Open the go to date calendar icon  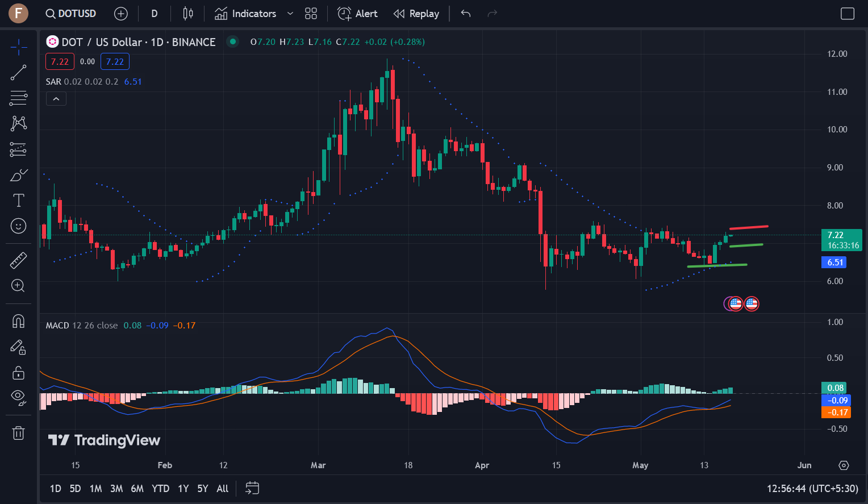(252, 488)
